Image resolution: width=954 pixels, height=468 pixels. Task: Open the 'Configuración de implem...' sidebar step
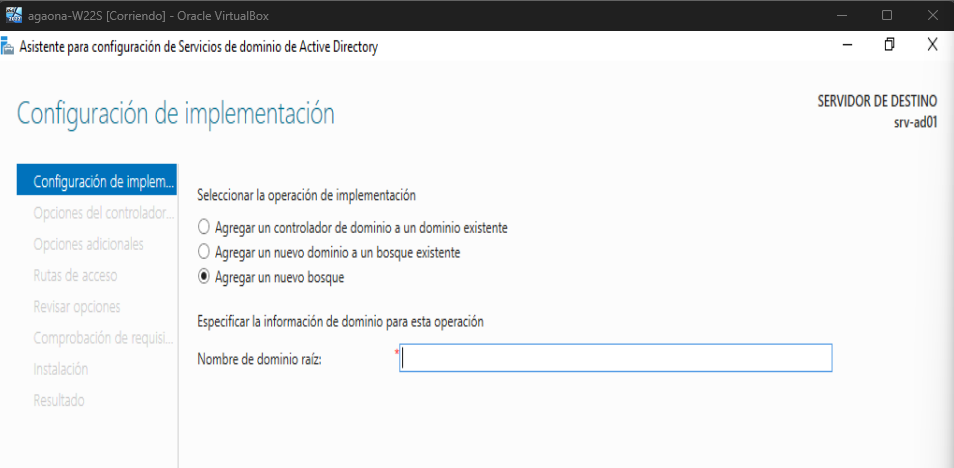97,180
